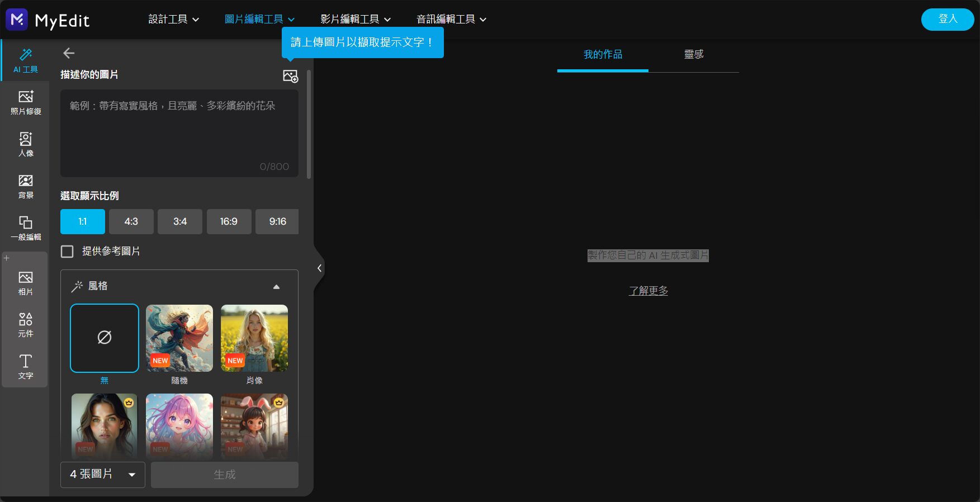Viewport: 980px width, 502px height.
Task: Open the 了解更多 link
Action: click(648, 291)
